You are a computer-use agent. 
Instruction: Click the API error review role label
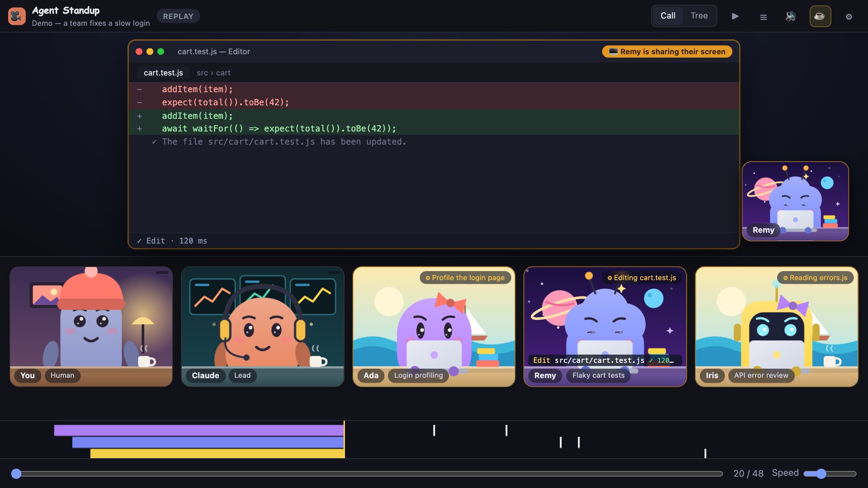tap(761, 375)
